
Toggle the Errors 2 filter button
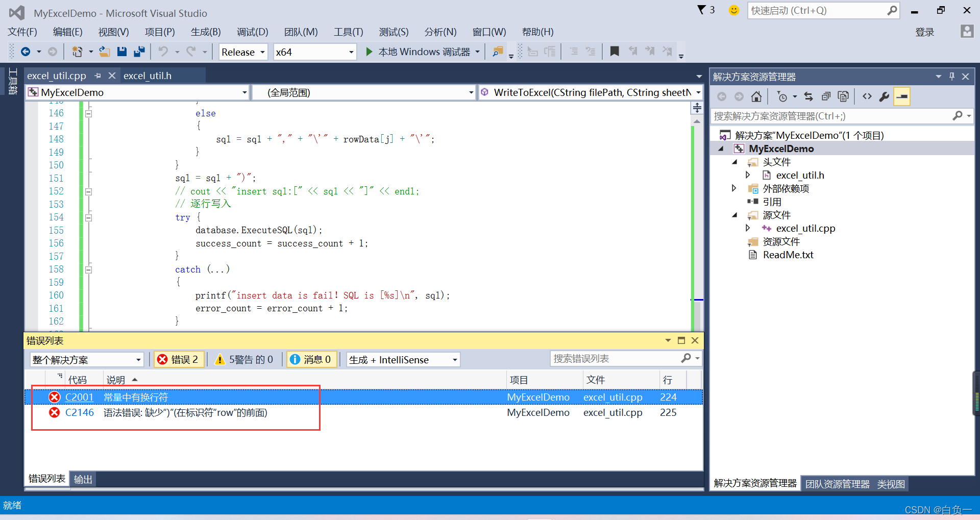pos(179,359)
